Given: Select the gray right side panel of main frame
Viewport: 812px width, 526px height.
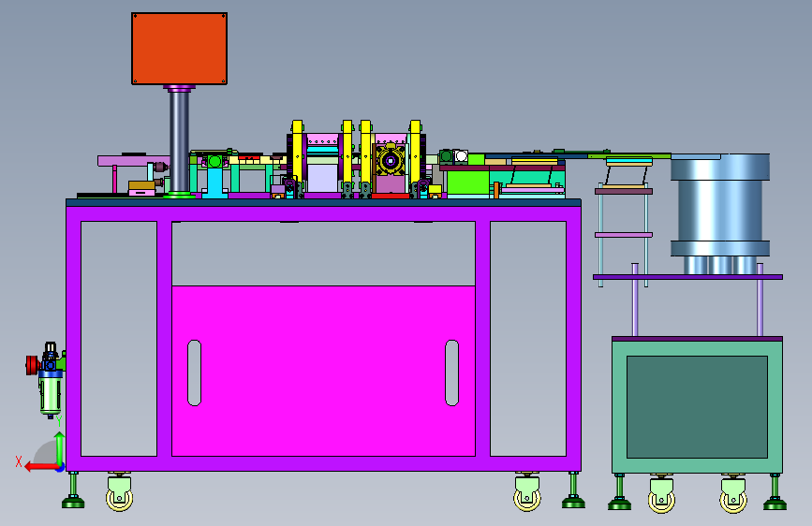Looking at the screenshot, I should [x=528, y=339].
